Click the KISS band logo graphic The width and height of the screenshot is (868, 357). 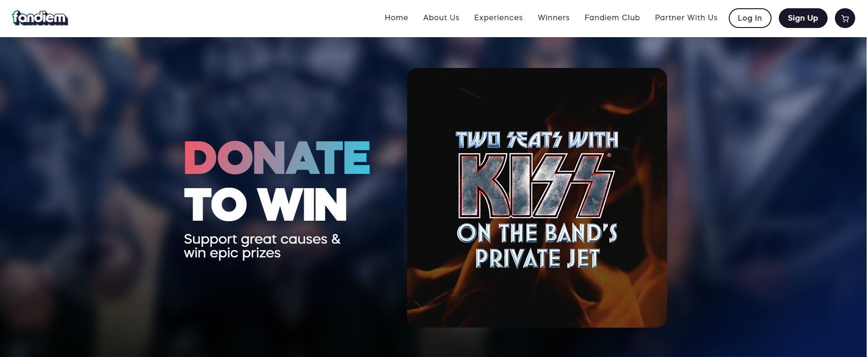pos(535,185)
